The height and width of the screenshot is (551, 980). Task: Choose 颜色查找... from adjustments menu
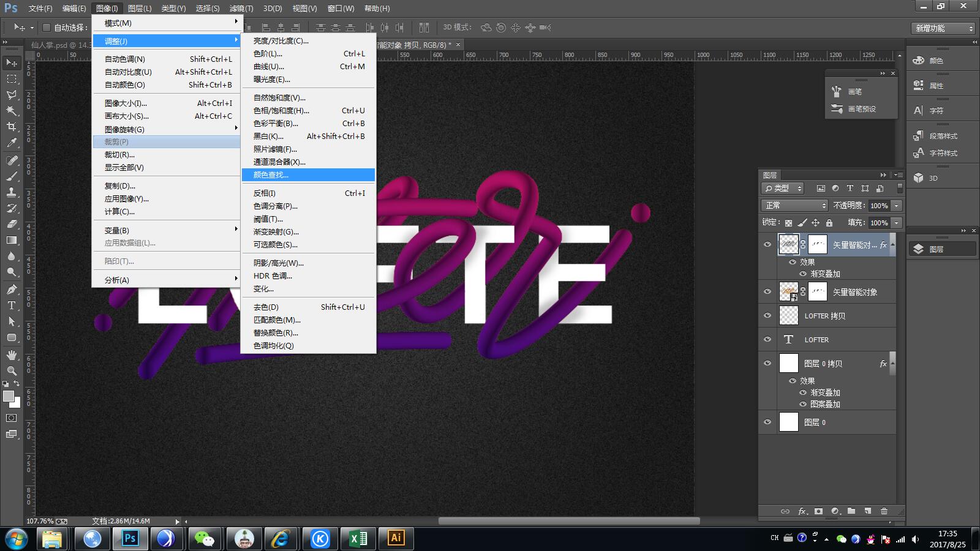point(308,174)
